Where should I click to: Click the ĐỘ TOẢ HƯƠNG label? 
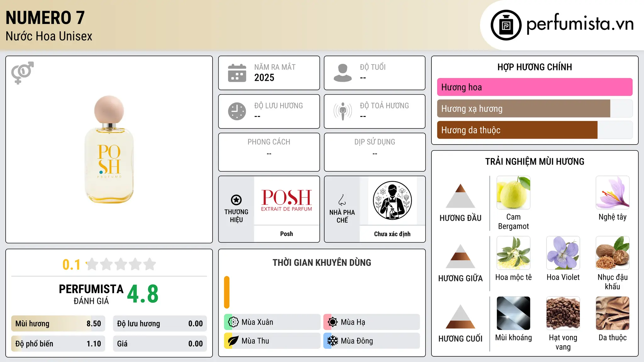point(384,106)
